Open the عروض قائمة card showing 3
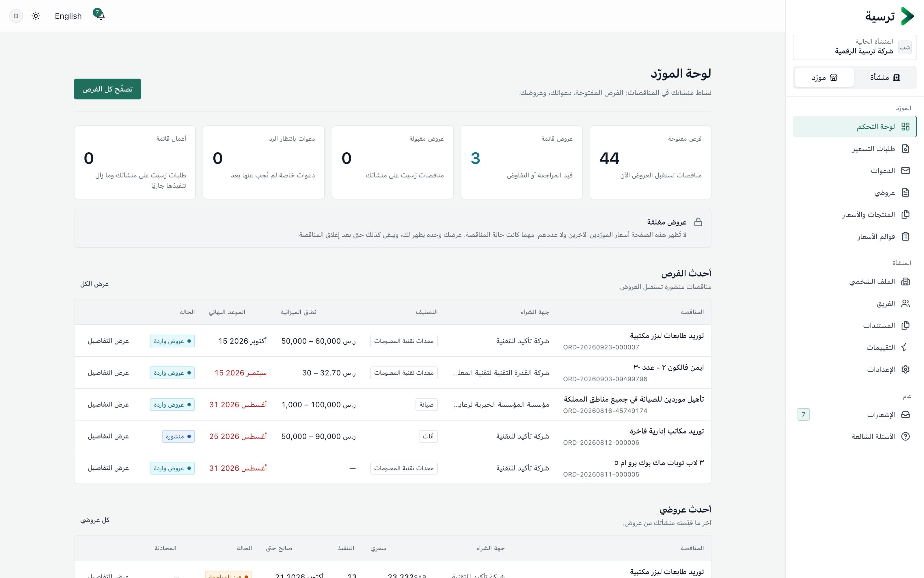Viewport: 924px width, 578px height. point(521,162)
